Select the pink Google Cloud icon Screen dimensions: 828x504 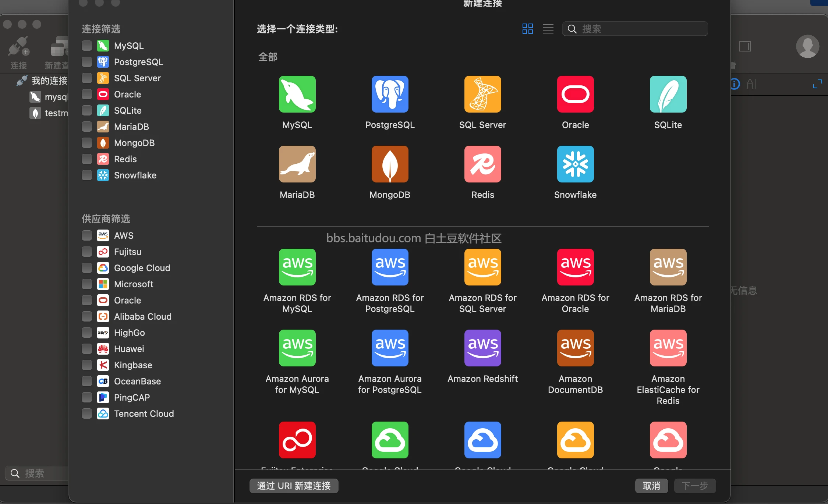[668, 440]
